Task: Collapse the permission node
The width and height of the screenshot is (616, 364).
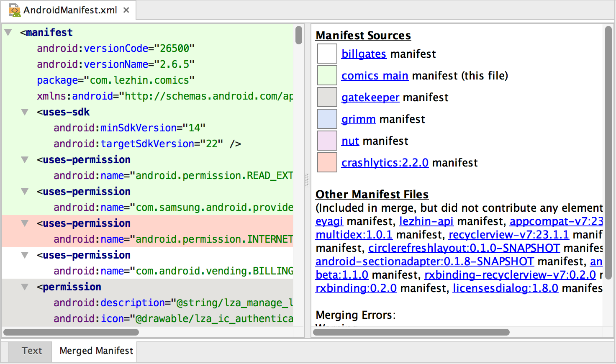Action: pyautogui.click(x=25, y=287)
